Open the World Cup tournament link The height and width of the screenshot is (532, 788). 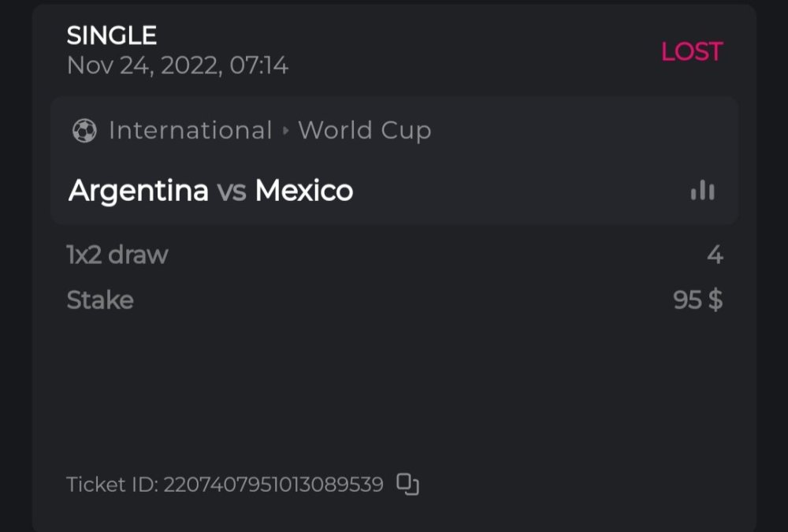[365, 131]
